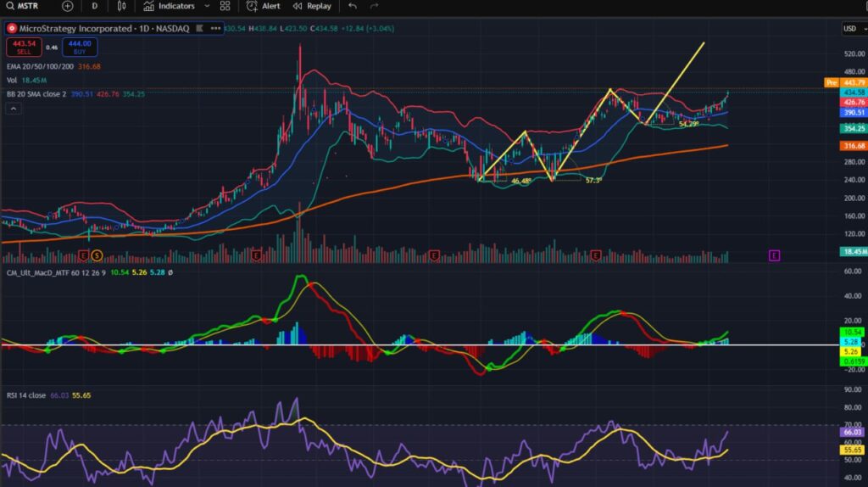Click the yellow 5.26 signal axis label

[853, 352]
